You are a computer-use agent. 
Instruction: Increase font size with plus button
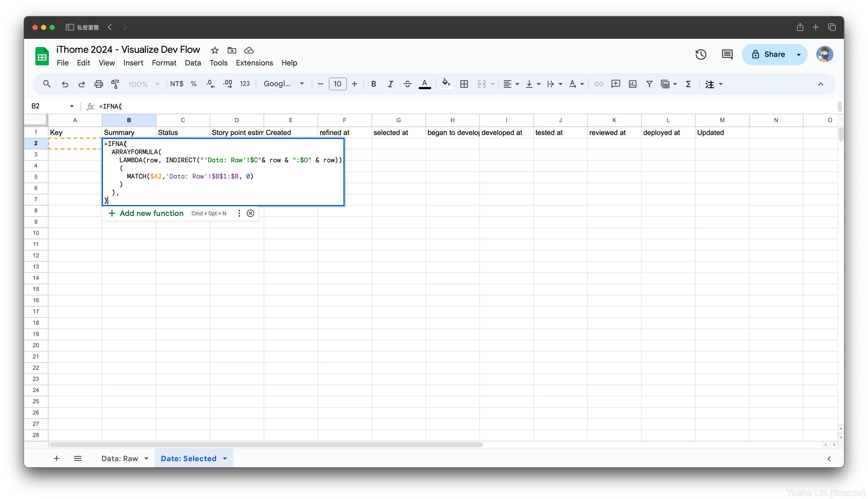pos(355,84)
